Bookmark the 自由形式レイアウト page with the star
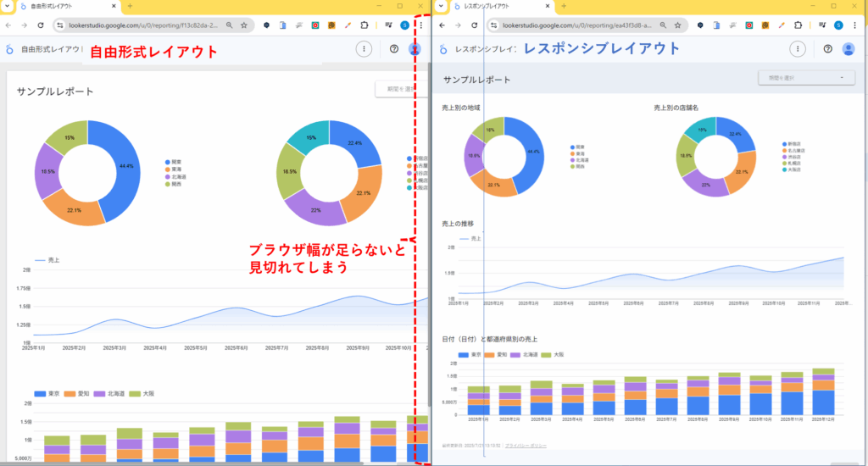The height and width of the screenshot is (466, 868). tap(243, 25)
